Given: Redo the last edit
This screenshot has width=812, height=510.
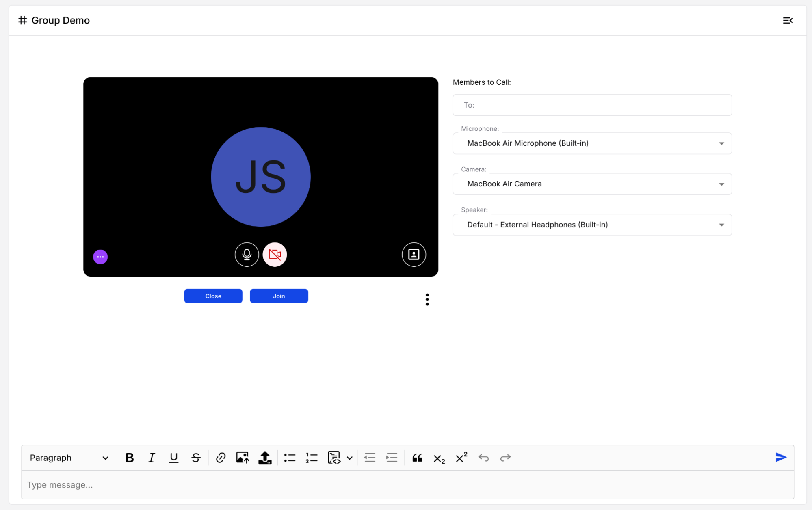Looking at the screenshot, I should tap(505, 458).
